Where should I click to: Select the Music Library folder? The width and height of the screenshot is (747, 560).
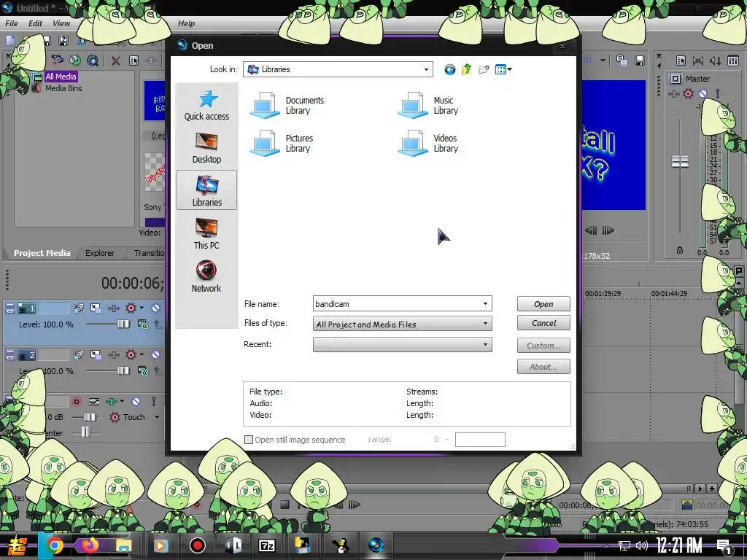coord(427,105)
